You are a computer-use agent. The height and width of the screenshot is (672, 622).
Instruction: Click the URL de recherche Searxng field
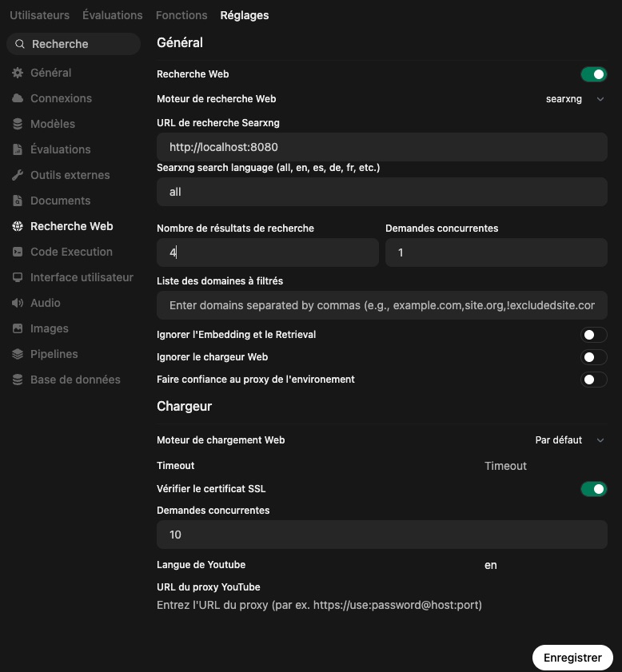click(x=382, y=147)
